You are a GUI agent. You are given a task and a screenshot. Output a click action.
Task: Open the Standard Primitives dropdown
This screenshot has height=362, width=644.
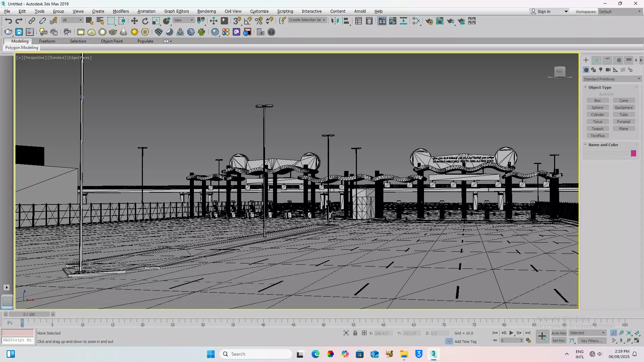coord(612,79)
